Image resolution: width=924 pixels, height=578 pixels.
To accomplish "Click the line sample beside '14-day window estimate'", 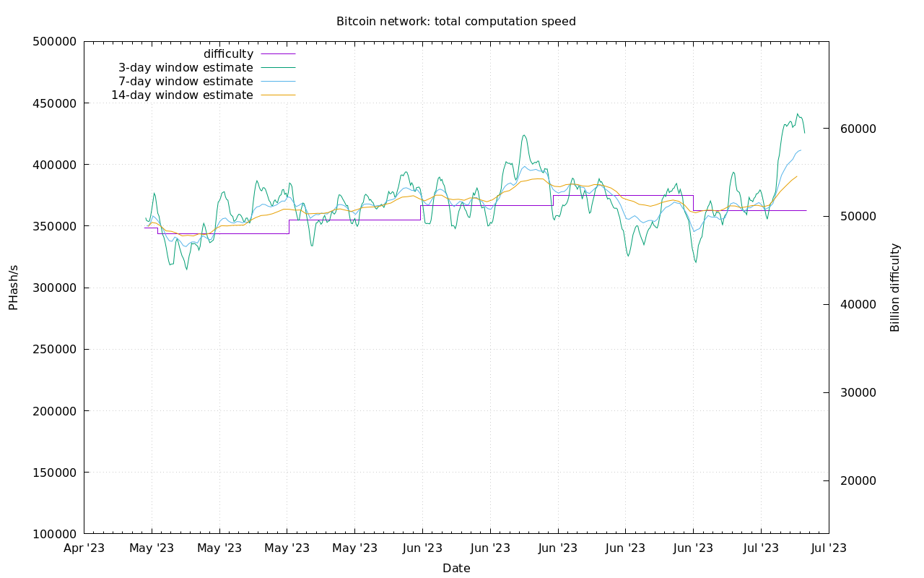I will coord(278,95).
